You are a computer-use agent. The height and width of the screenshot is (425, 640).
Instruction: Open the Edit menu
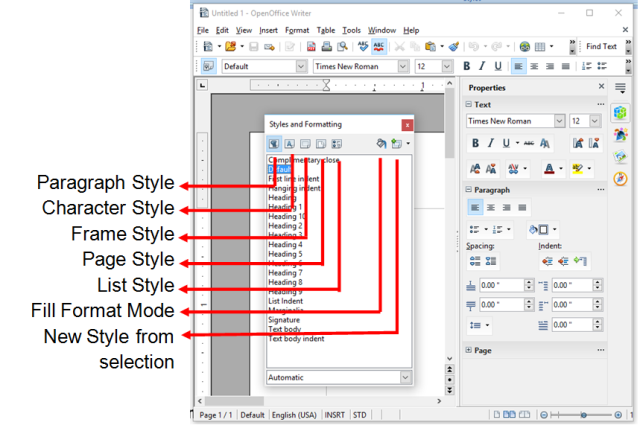click(222, 30)
